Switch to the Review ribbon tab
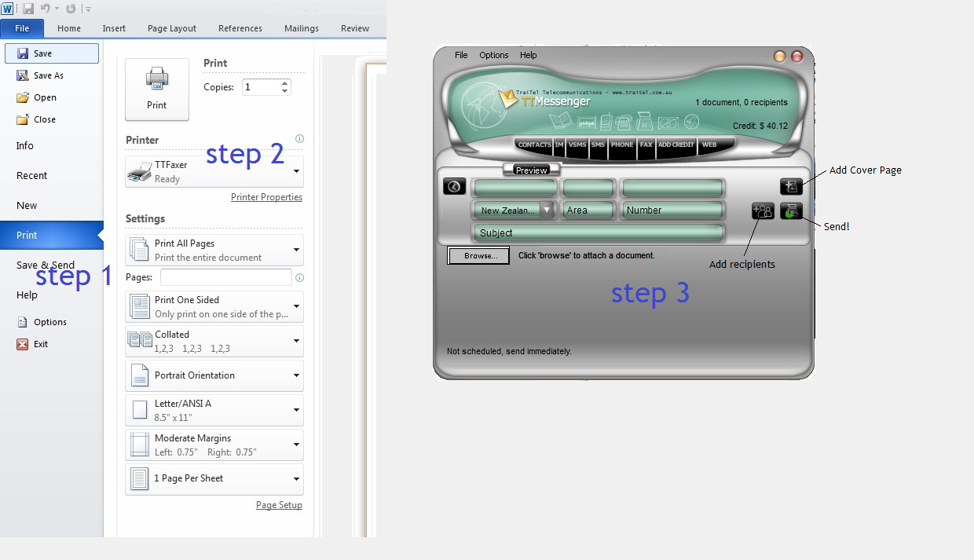 point(355,28)
